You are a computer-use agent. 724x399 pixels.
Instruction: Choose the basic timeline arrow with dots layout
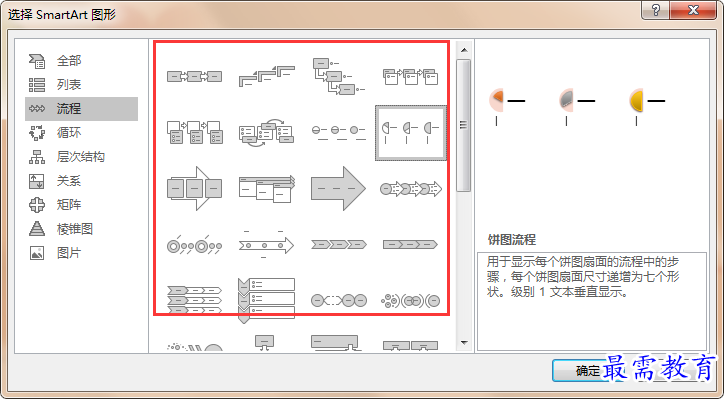tap(266, 244)
